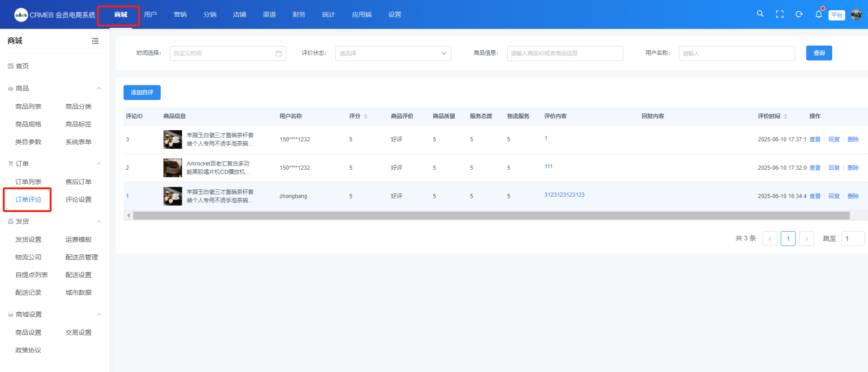Click the user avatar in header
The width and height of the screenshot is (868, 372).
(x=856, y=14)
